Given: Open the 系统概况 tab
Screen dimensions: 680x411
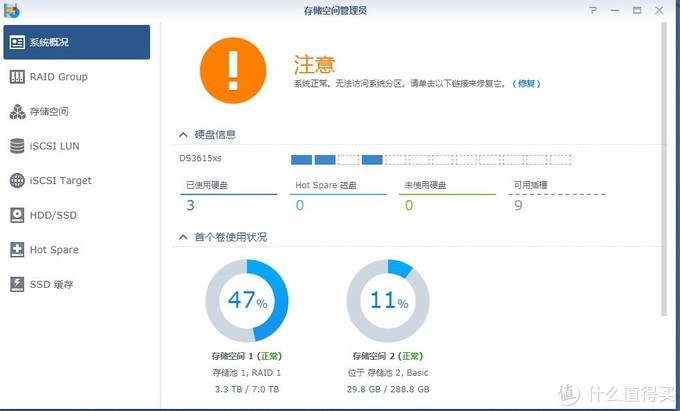Looking at the screenshot, I should click(x=77, y=42).
